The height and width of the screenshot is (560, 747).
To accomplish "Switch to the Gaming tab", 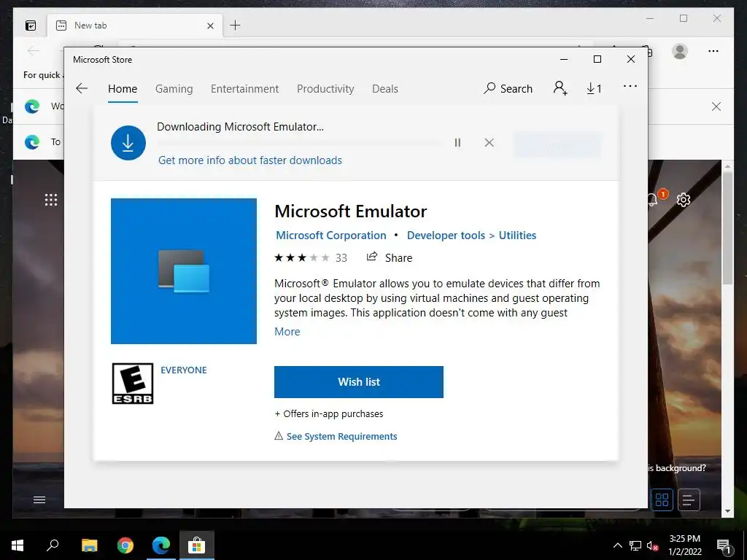I will (x=174, y=88).
